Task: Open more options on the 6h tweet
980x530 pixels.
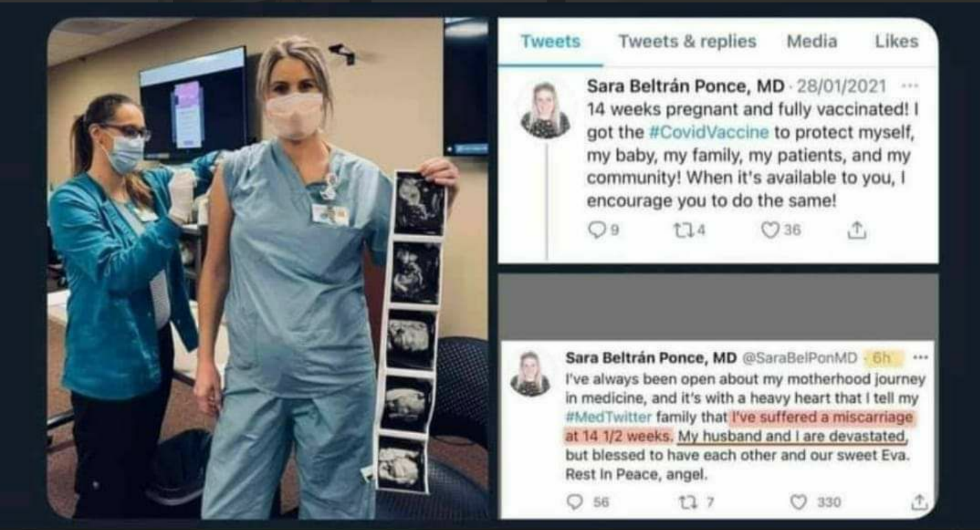Action: (920, 358)
